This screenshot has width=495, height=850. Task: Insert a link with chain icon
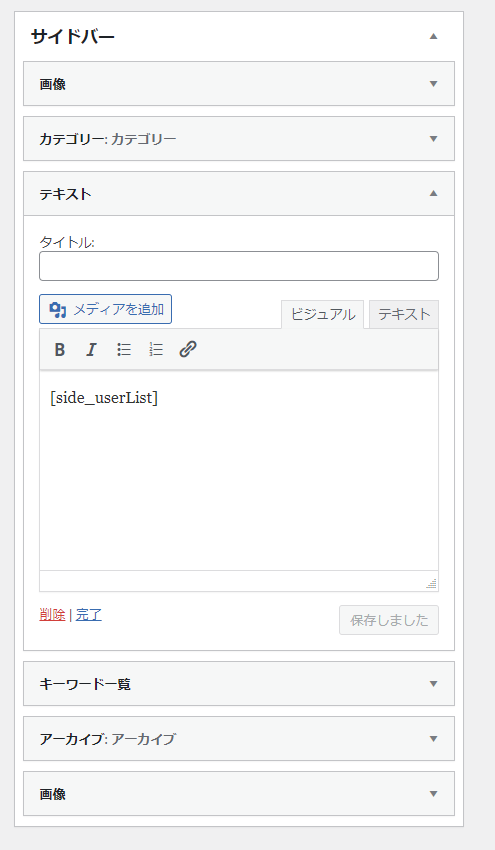pyautogui.click(x=188, y=350)
